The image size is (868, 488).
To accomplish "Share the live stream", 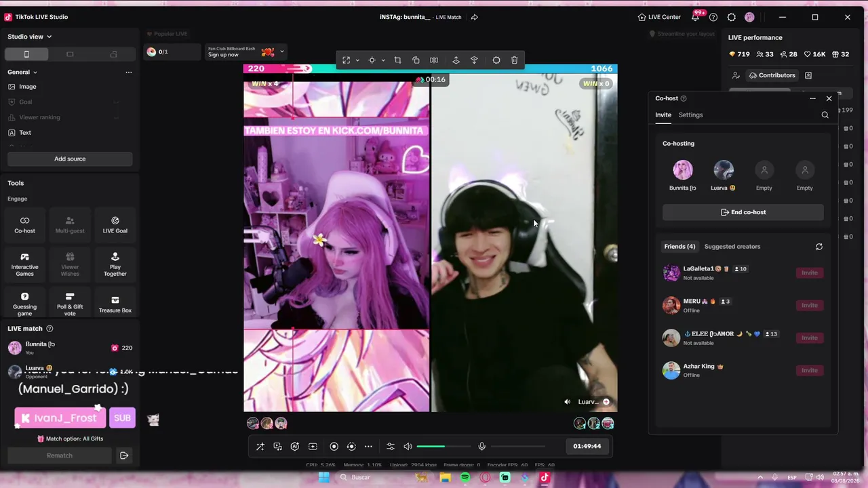I will [x=475, y=17].
